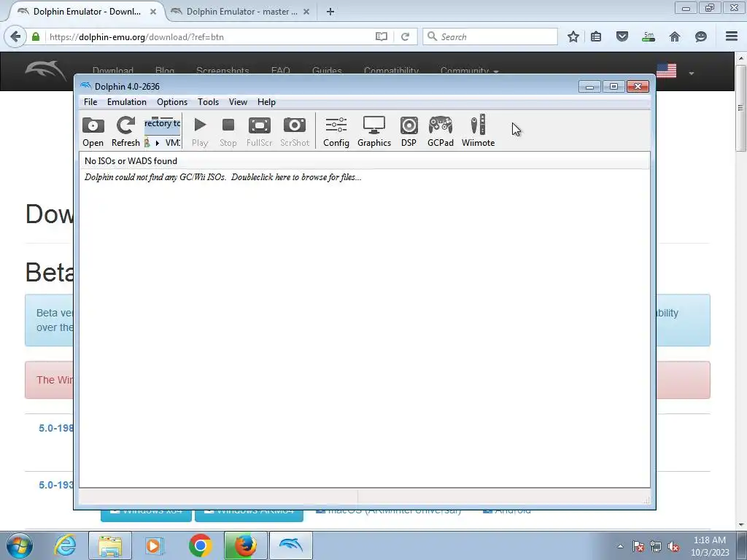Open the Tools menu in Dolphin
Image resolution: width=747 pixels, height=560 pixels.
208,102
